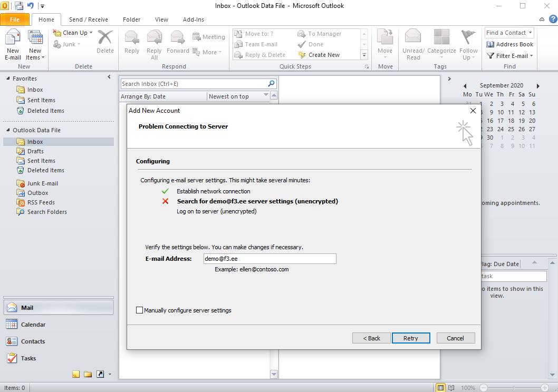Switch to the Send / Receive tab
The image size is (558, 392).
pyautogui.click(x=88, y=19)
